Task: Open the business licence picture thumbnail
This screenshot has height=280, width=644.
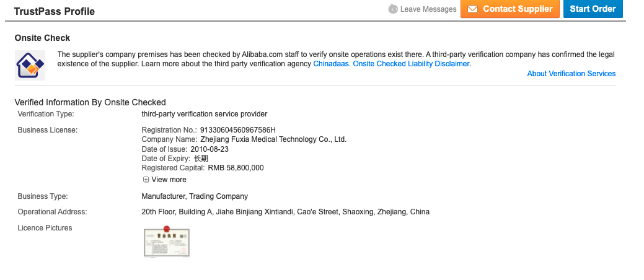Action: (x=166, y=242)
